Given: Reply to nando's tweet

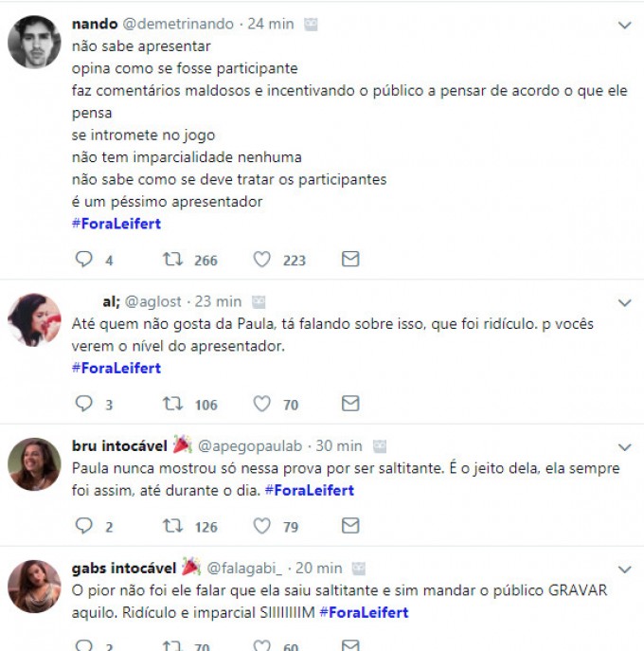Looking at the screenshot, I should click(83, 259).
